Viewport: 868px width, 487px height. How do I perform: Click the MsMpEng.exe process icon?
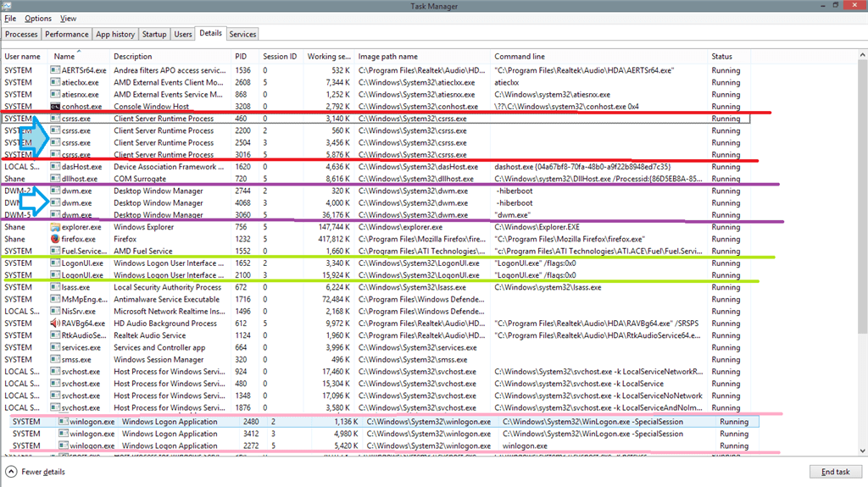(55, 299)
